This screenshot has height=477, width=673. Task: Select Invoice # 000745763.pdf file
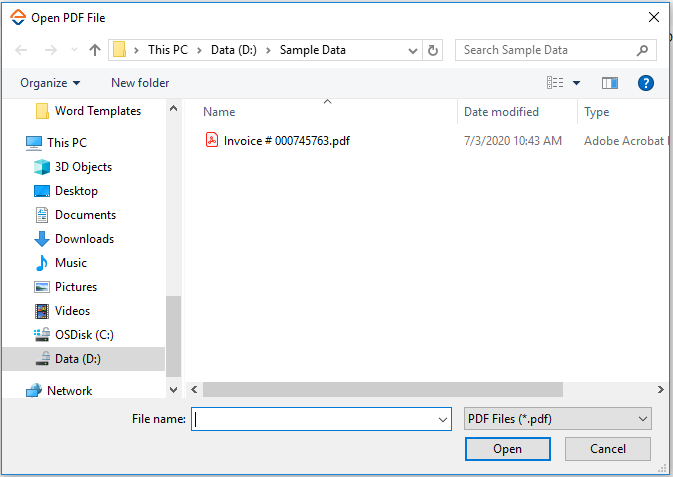click(x=286, y=141)
